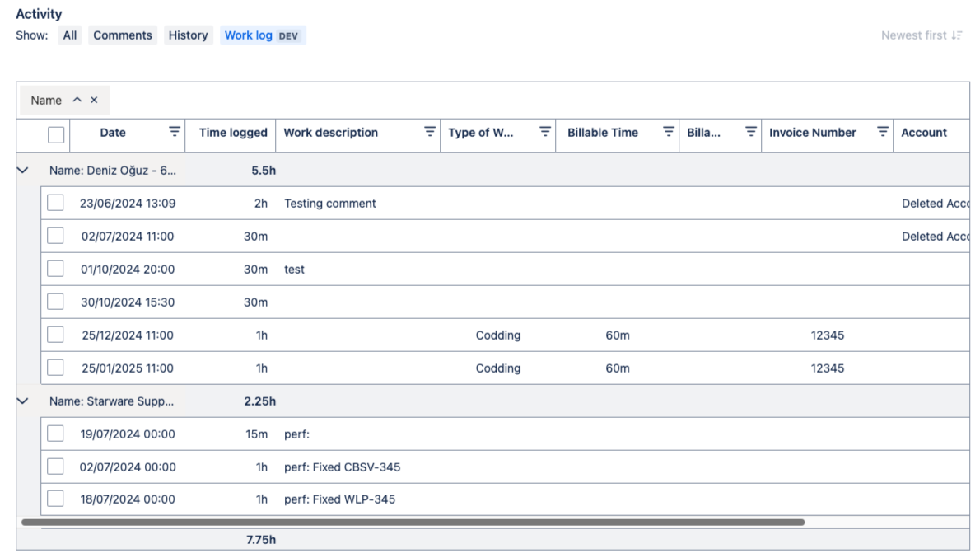Select the 25/12/2024 11:00 row checkbox
Screen dimensions: 980x558
[55, 335]
